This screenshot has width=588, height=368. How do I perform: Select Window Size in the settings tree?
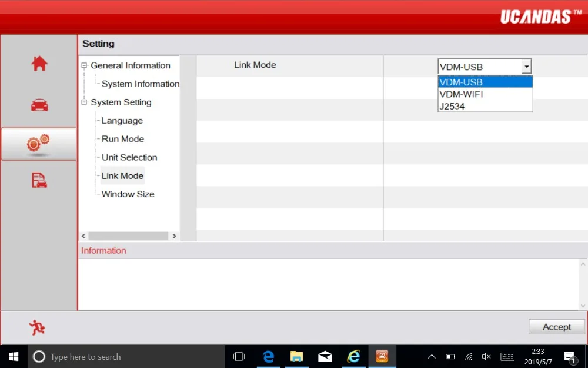tap(128, 194)
